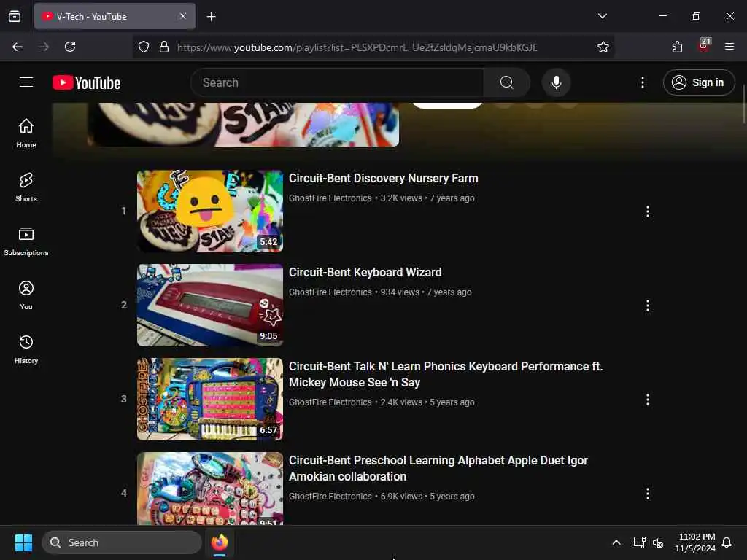Open Home in the sidebar
The width and height of the screenshot is (747, 560).
[26, 133]
